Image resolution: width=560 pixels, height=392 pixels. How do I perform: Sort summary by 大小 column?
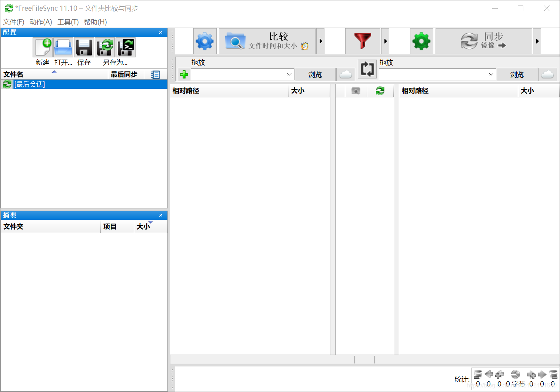[x=150, y=227]
